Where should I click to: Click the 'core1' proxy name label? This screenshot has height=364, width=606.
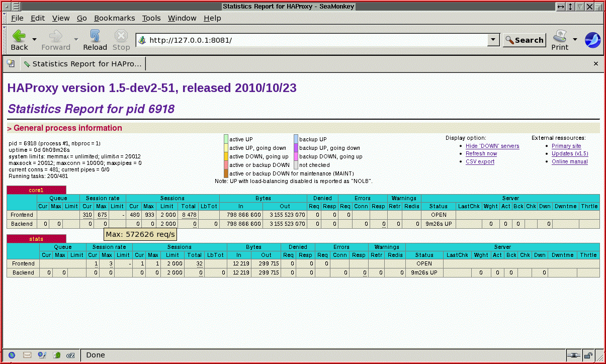[x=36, y=190]
